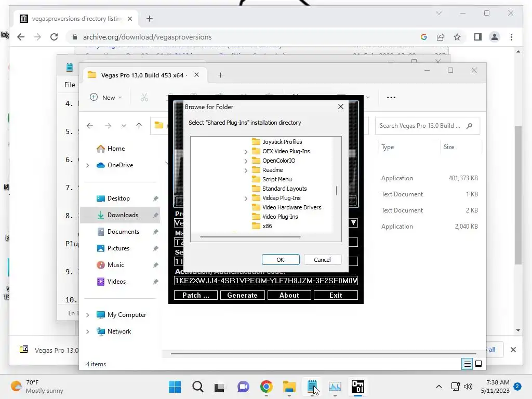Select the Video Hardware Drivers folder

tap(292, 207)
